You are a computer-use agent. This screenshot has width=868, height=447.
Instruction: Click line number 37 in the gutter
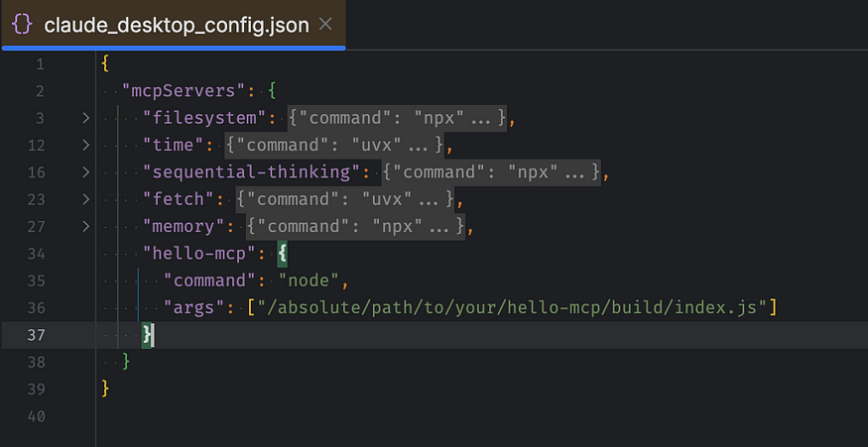coord(39,335)
